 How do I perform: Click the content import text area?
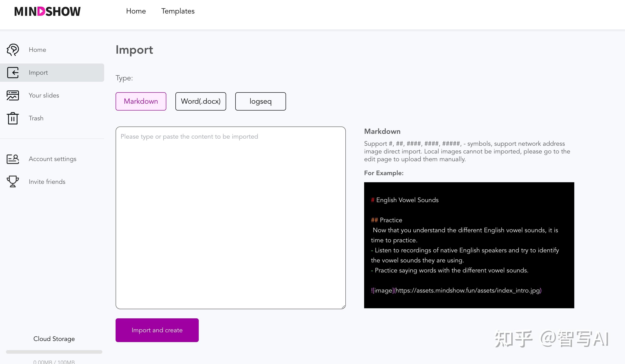pos(231,218)
